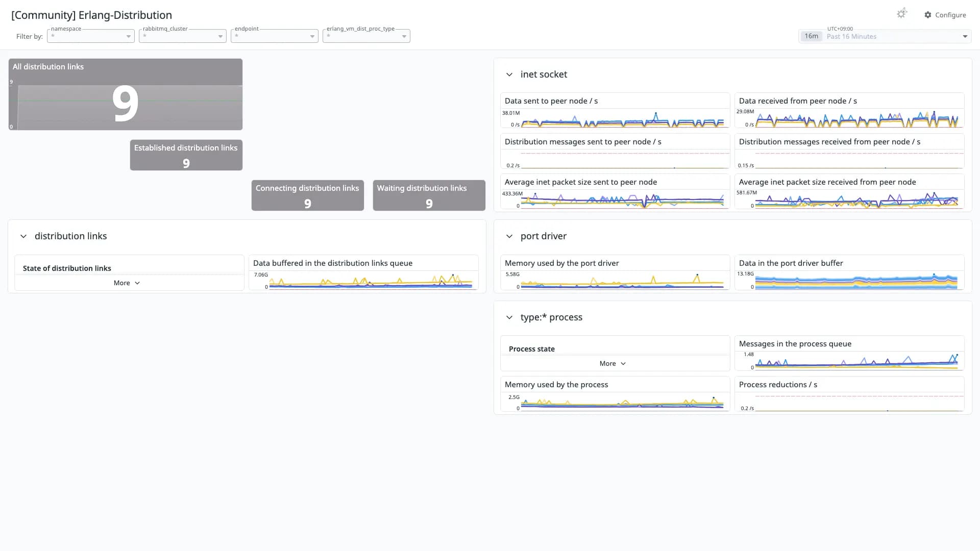
Task: Toggle the dark mode sun icon
Action: pyautogui.click(x=902, y=14)
